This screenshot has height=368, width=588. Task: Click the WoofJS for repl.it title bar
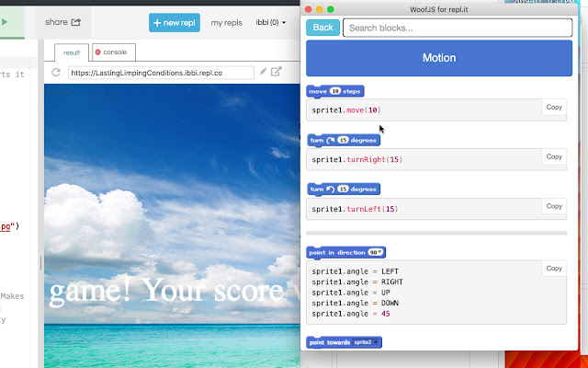439,9
